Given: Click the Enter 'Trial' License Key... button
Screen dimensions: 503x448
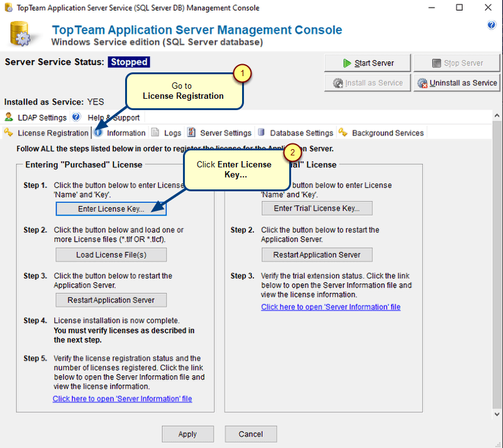Looking at the screenshot, I should [x=317, y=208].
